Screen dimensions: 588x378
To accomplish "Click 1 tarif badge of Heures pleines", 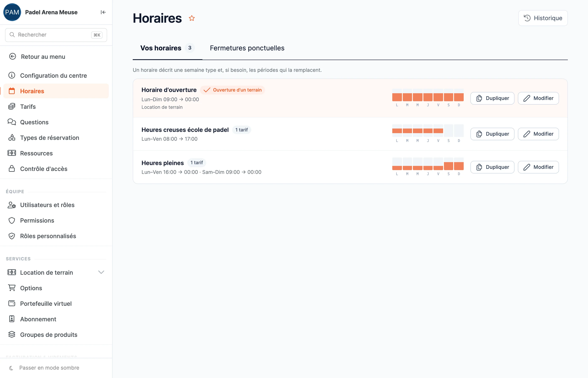I will 197,163.
